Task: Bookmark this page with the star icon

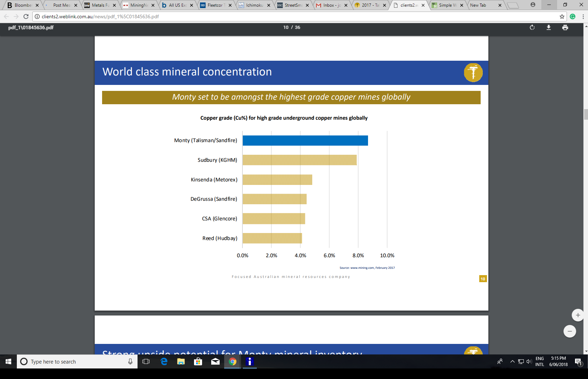Action: [562, 16]
